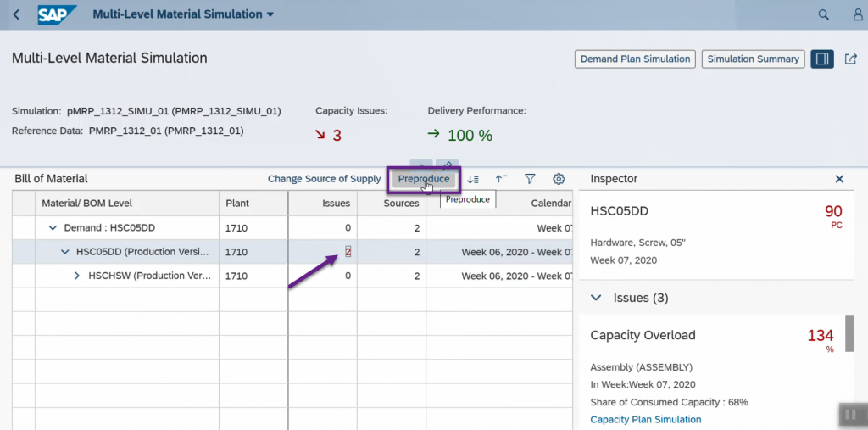Click the Issues column header
The image size is (868, 430).
tap(323, 204)
